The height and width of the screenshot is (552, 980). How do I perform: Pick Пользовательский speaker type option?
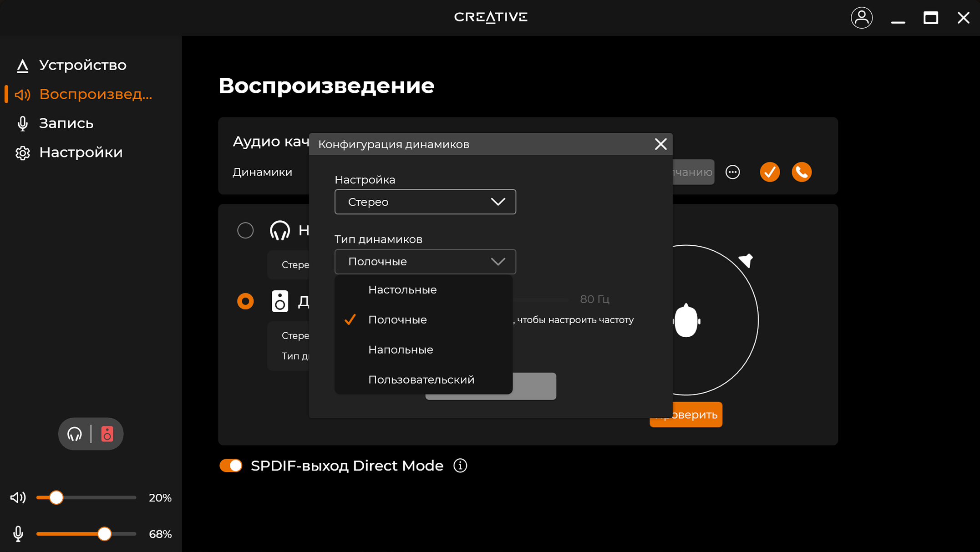pyautogui.click(x=421, y=380)
